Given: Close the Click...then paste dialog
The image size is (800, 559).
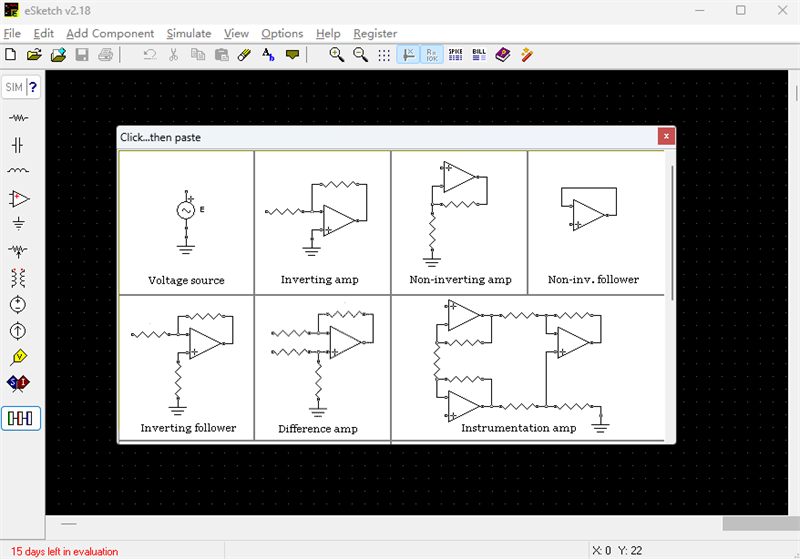Looking at the screenshot, I should [666, 136].
